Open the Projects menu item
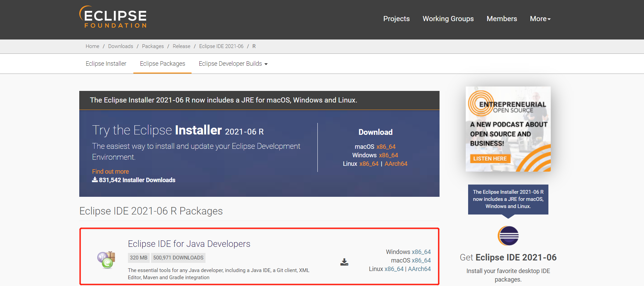The image size is (644, 286). [396, 19]
